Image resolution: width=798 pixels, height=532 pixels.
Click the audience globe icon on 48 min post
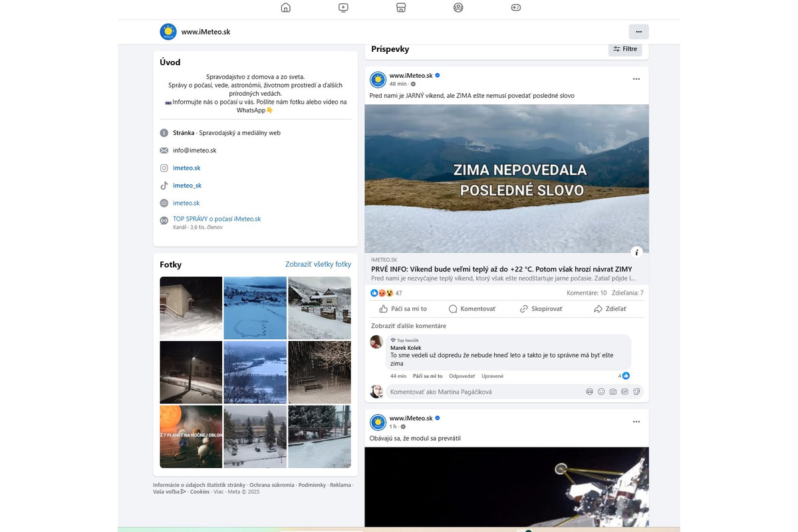click(x=413, y=84)
